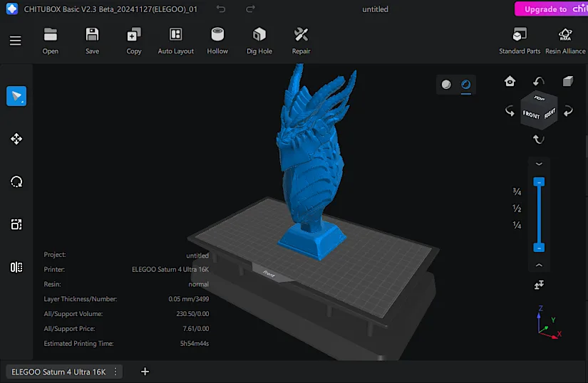The image size is (588, 383).
Task: Jump layer slider to the ¼ mark
Action: (517, 225)
